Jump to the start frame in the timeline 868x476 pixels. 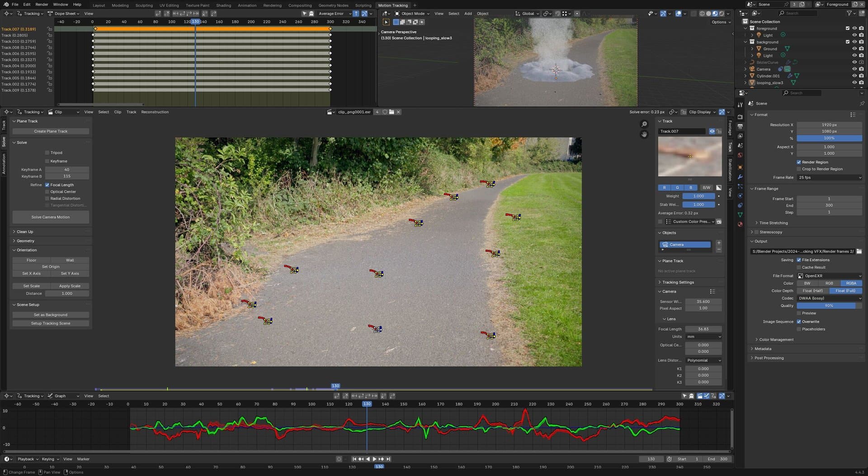click(x=354, y=459)
